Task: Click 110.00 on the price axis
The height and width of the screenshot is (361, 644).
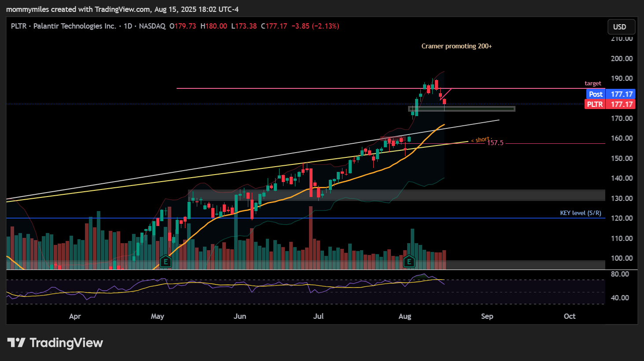Action: [x=622, y=238]
